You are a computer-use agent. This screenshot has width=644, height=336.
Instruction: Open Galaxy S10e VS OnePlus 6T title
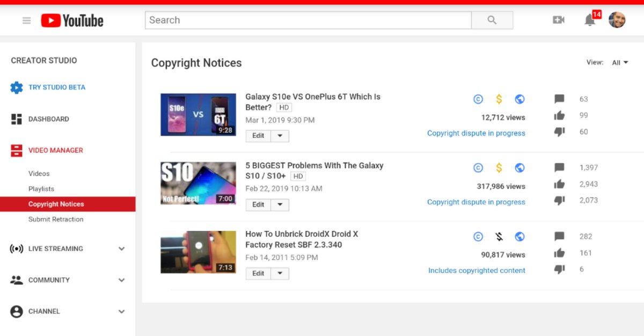click(x=313, y=102)
